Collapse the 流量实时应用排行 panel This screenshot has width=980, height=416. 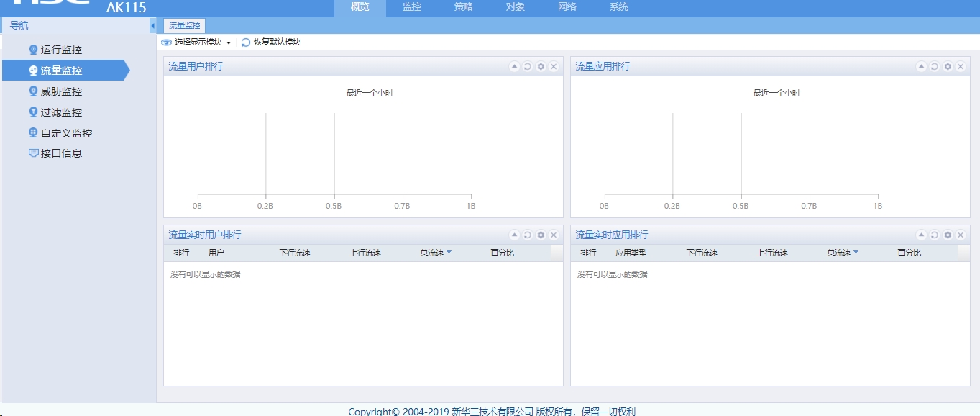pyautogui.click(x=921, y=235)
